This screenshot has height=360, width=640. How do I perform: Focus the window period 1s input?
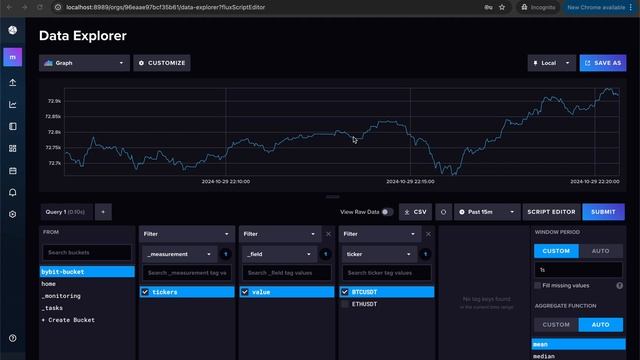click(578, 270)
